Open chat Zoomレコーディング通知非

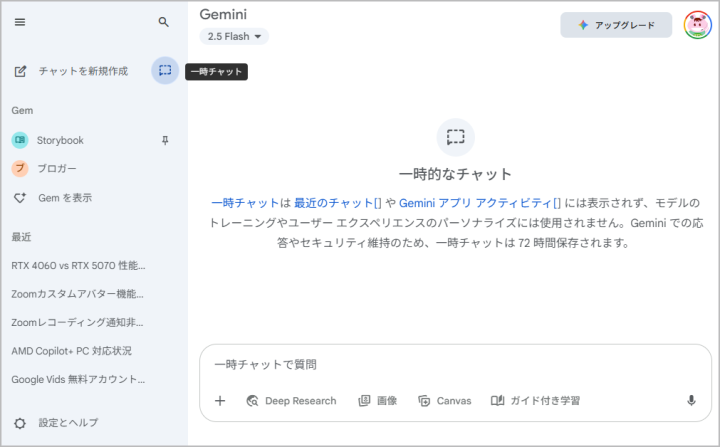point(77,323)
